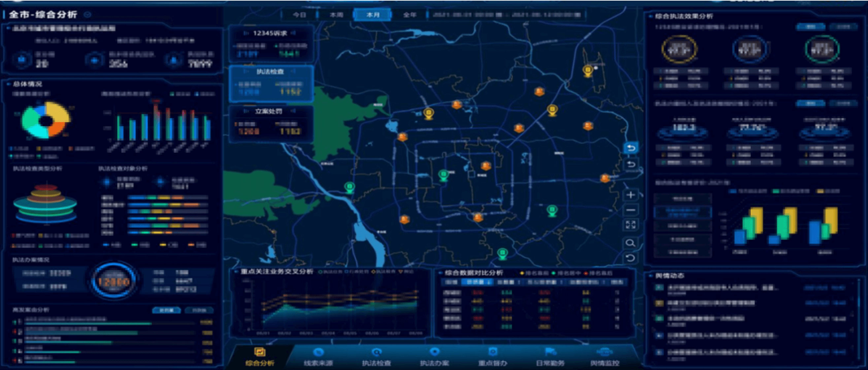The image size is (868, 370).
Task: Reset the map with circular refresh icon
Action: point(630,258)
